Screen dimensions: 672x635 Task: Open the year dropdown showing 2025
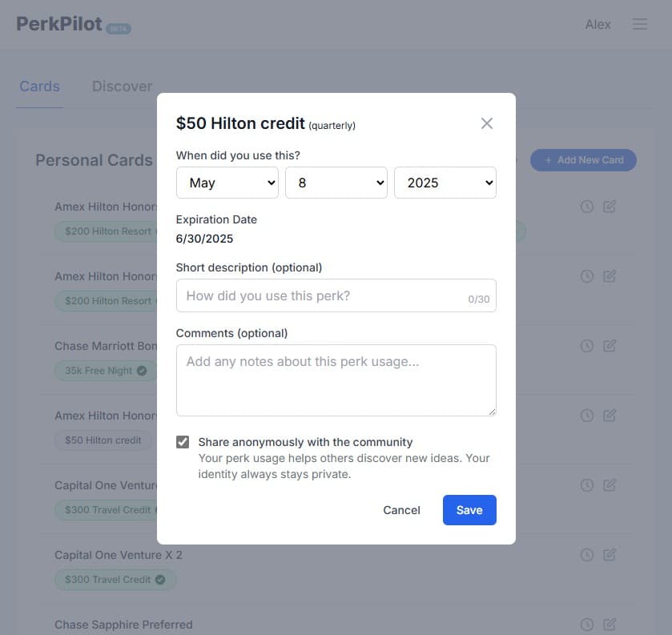[445, 183]
